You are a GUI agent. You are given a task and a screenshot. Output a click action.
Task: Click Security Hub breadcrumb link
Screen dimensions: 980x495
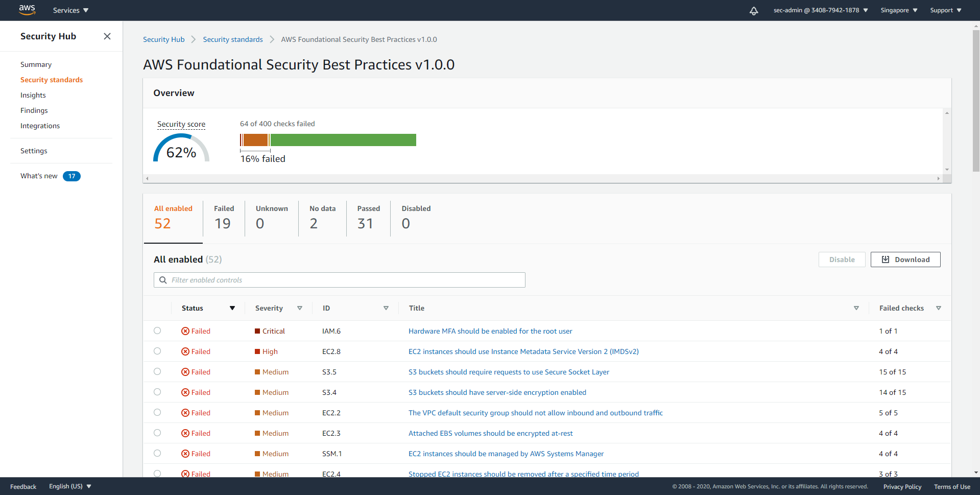coord(164,39)
